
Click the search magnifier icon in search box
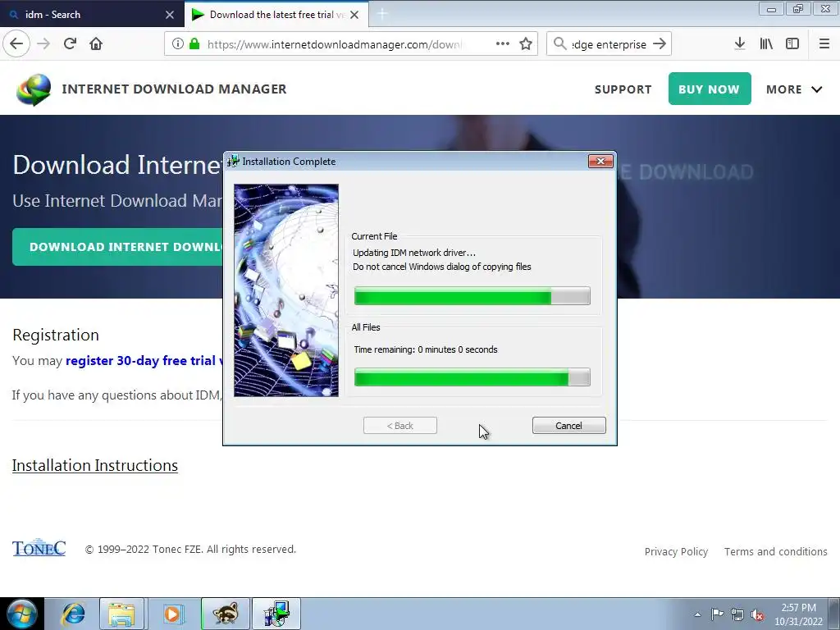click(559, 44)
